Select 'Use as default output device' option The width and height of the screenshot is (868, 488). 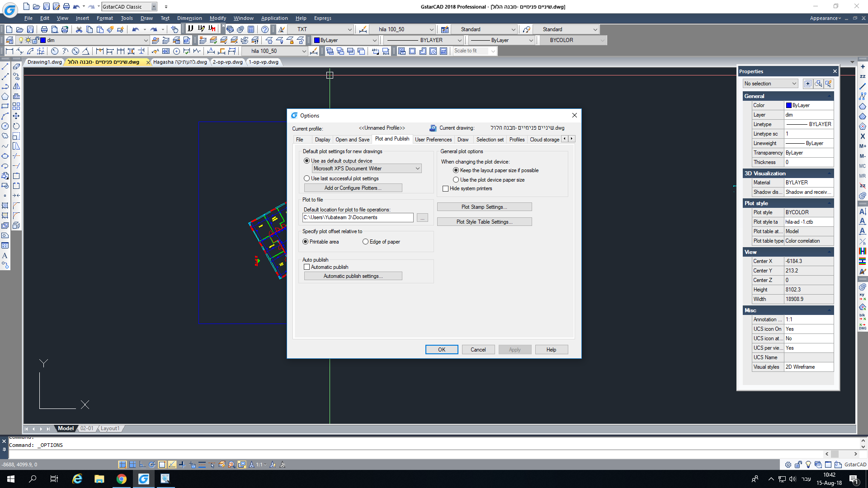(x=307, y=161)
